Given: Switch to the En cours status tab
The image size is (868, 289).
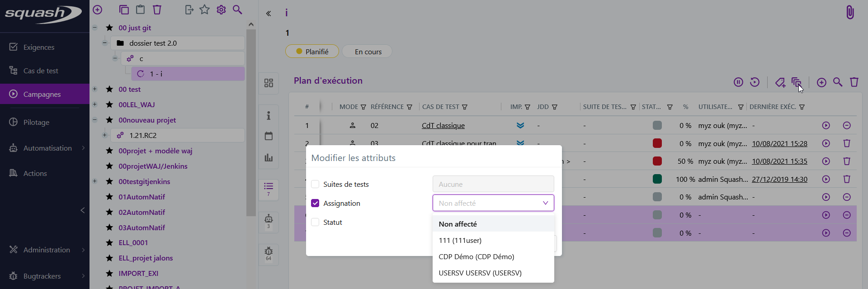Looking at the screenshot, I should tap(367, 51).
